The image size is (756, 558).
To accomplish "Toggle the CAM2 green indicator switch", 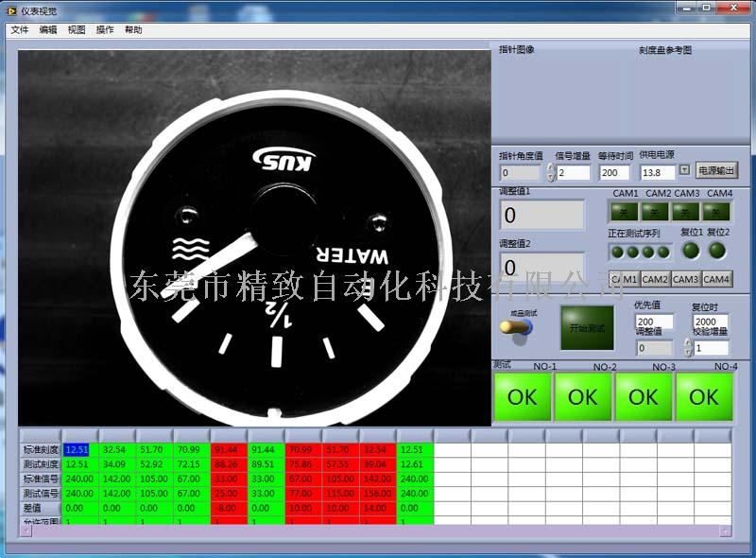I will click(x=655, y=212).
